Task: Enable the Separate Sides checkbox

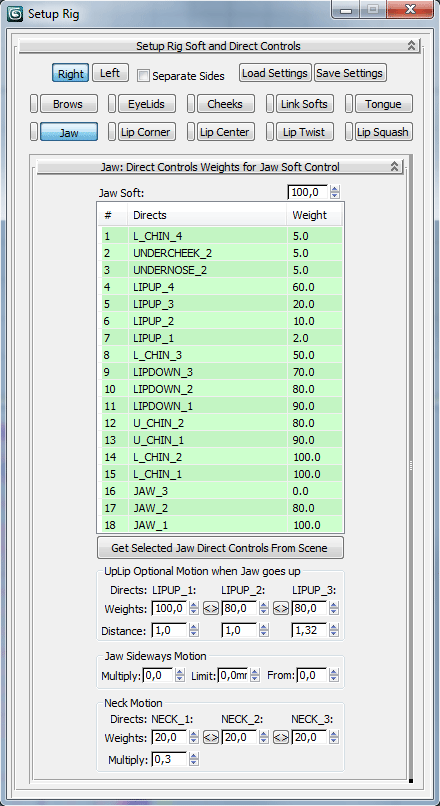Action: coord(144,76)
